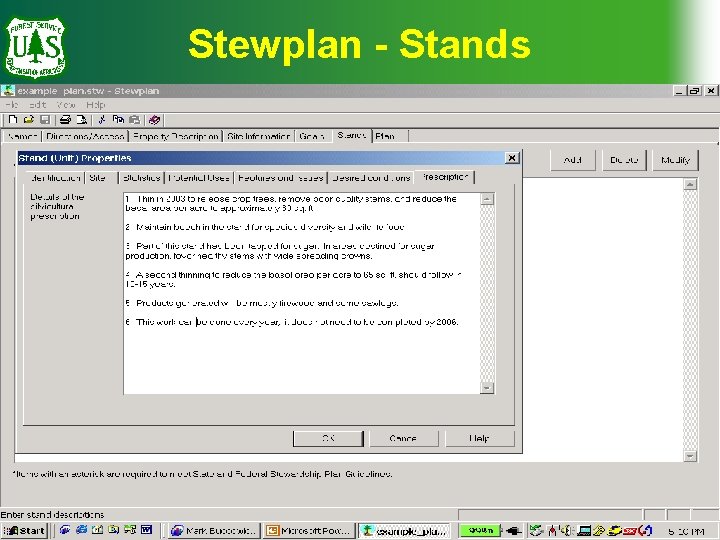Open the Help menu in the menu bar
Image resolution: width=720 pixels, height=540 pixels.
coord(96,105)
